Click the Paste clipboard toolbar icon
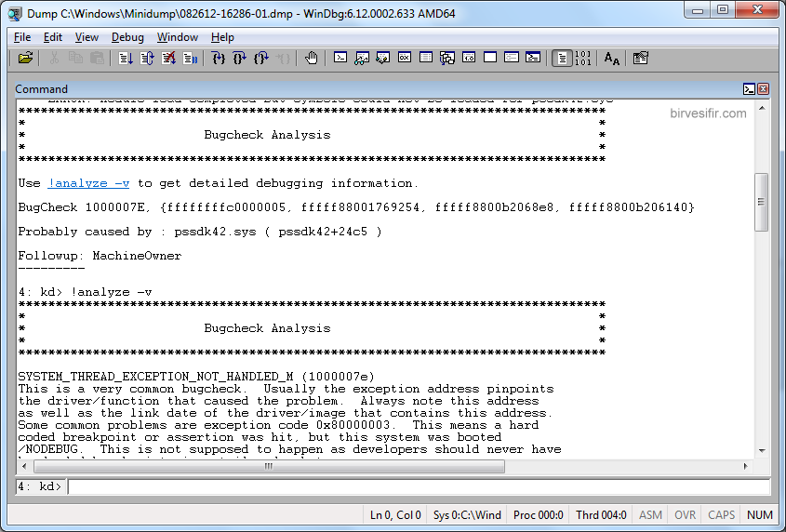The height and width of the screenshot is (532, 786). tap(97, 59)
